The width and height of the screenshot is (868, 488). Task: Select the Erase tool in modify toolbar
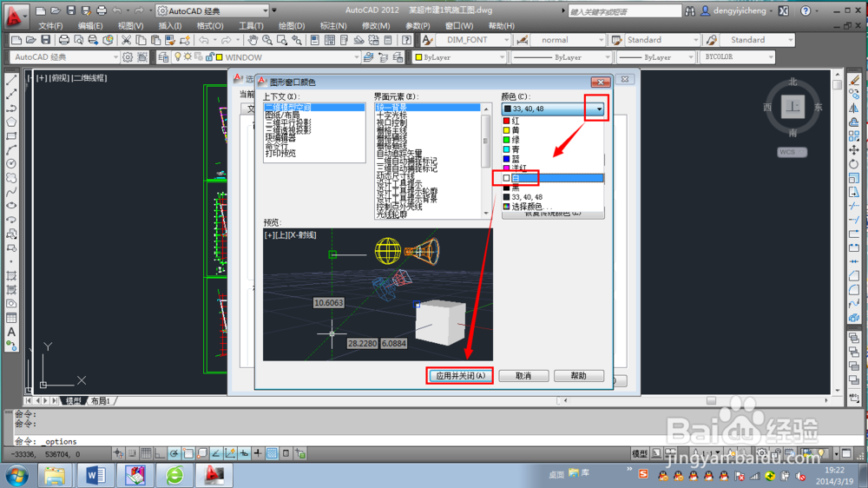click(x=854, y=80)
